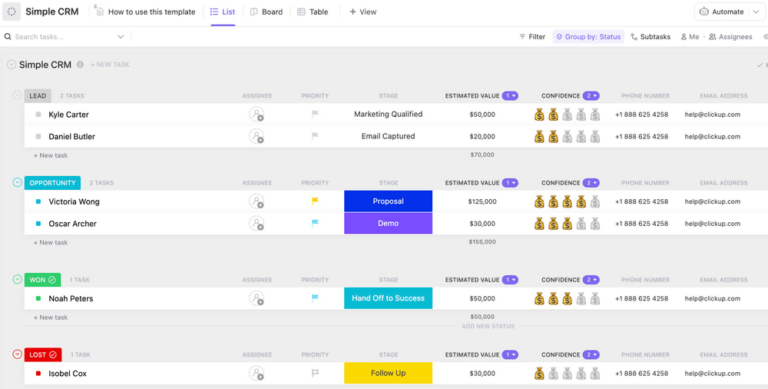
Task: Click the Filter button
Action: (x=532, y=37)
